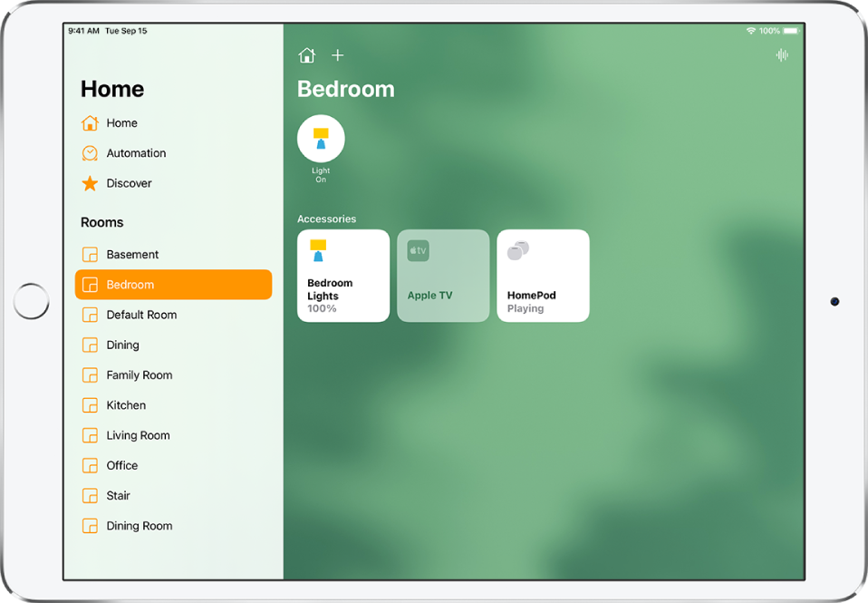
Task: Open Automation in the sidebar
Action: [173, 153]
